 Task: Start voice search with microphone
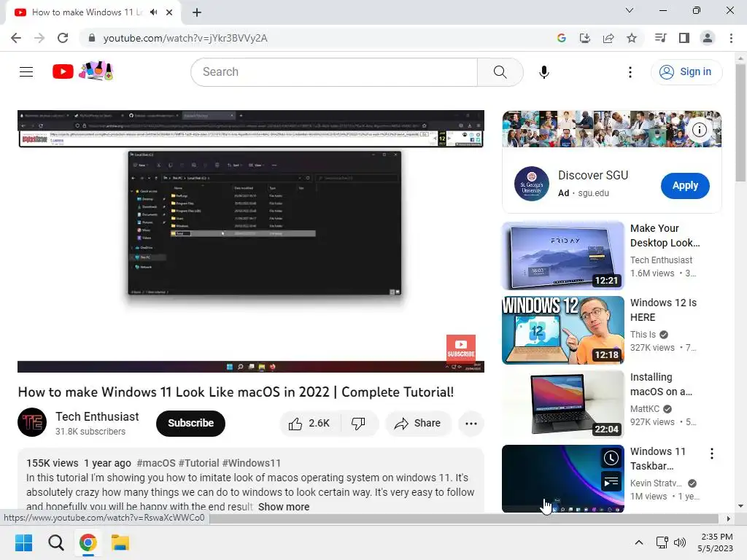point(544,72)
